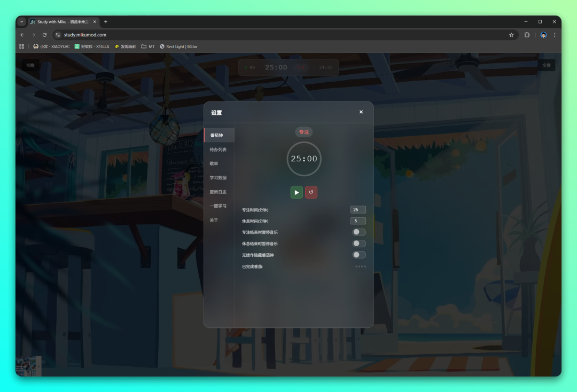Expand the tab search dropdown arrow
The image size is (577, 392).
(22, 22)
